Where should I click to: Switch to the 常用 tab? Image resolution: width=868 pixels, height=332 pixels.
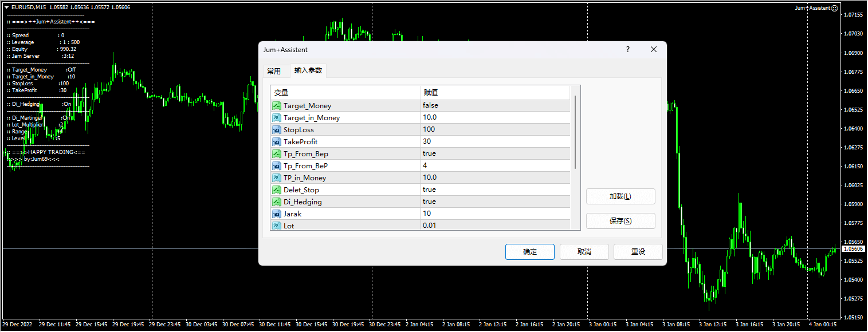tap(274, 71)
